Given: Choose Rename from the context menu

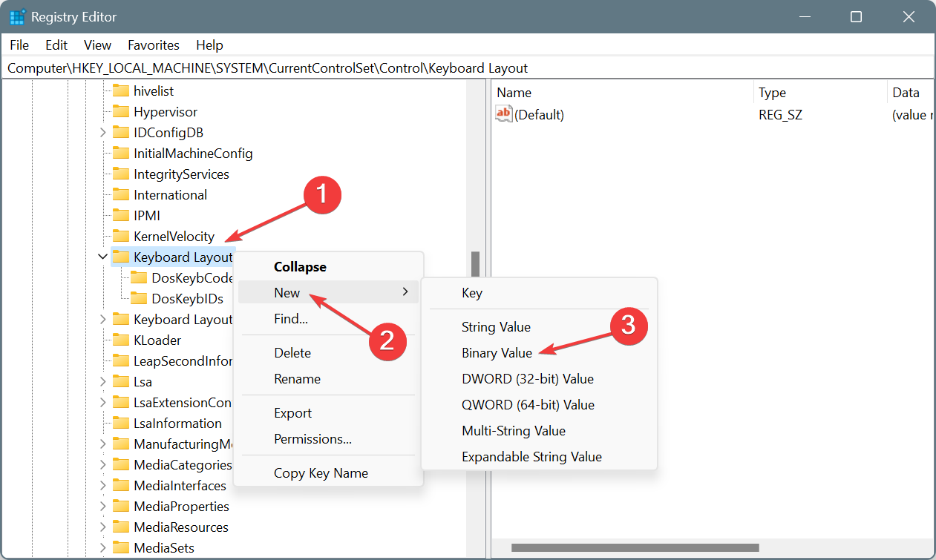Looking at the screenshot, I should tap(328, 379).
